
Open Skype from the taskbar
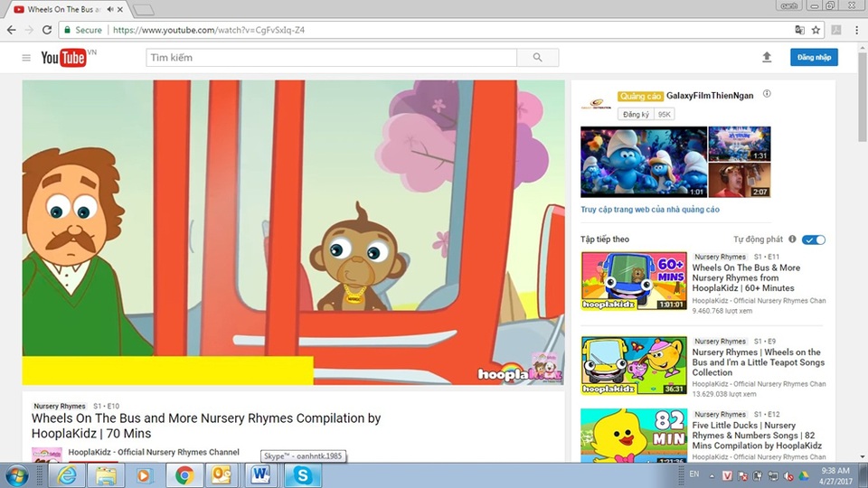tap(302, 475)
